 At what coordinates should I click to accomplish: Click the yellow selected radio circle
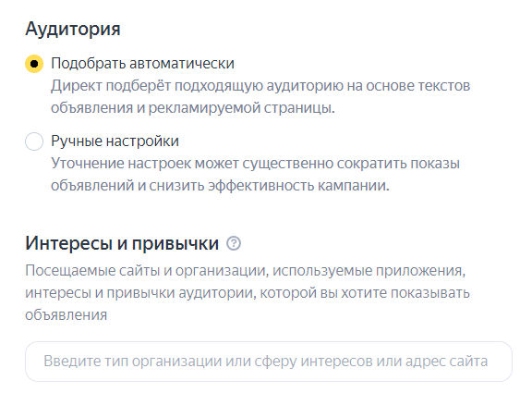coord(34,64)
